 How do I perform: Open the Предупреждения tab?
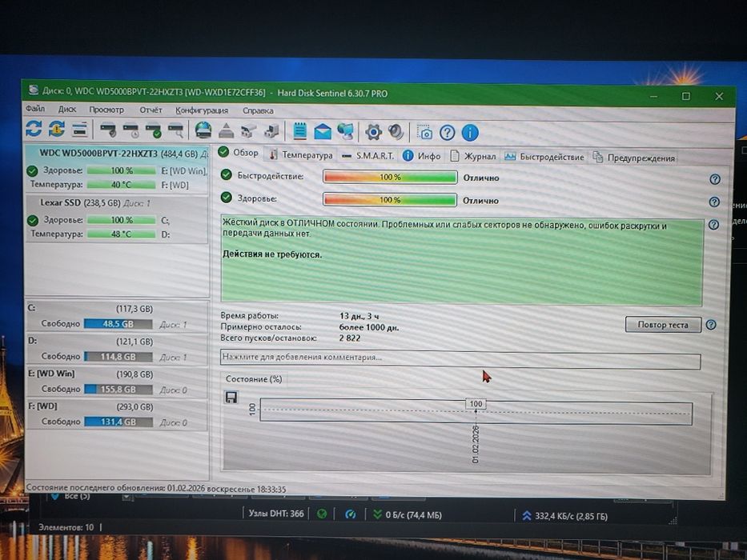click(633, 158)
